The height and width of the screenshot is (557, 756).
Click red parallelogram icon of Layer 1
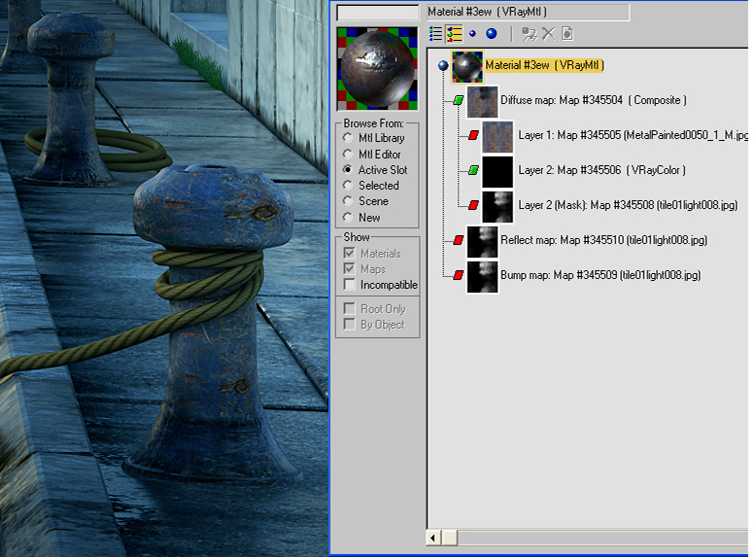[x=473, y=135]
